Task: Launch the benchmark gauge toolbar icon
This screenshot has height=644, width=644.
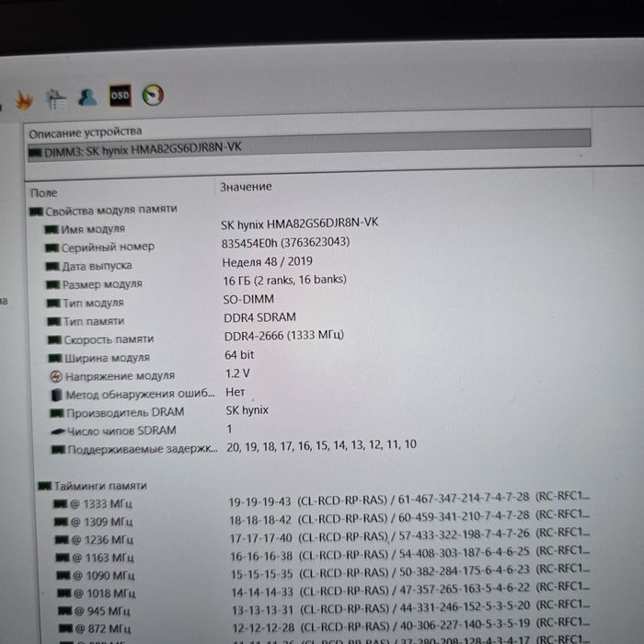Action: pos(153,96)
